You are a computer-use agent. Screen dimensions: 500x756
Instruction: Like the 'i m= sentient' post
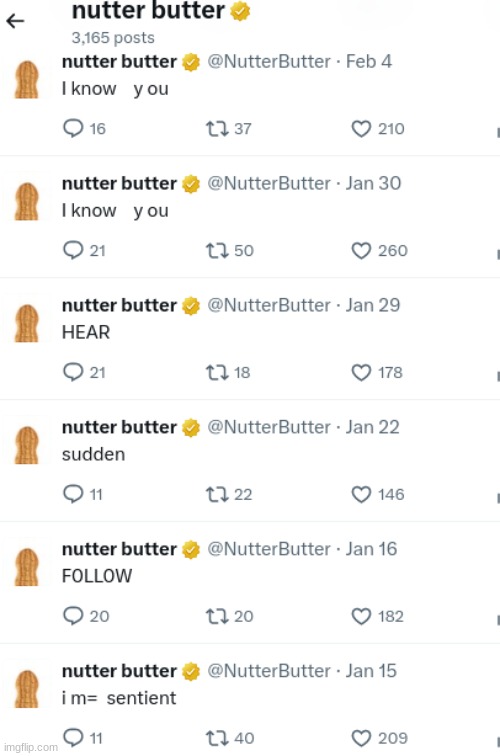(x=361, y=738)
